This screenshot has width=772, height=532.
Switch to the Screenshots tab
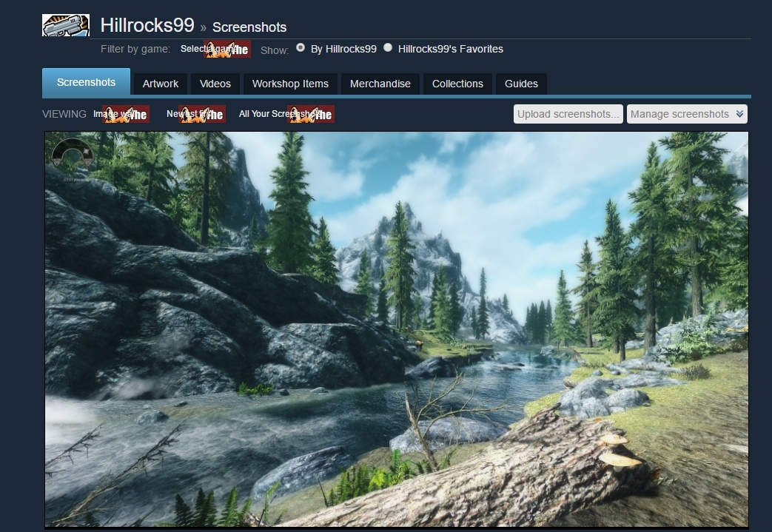click(x=86, y=82)
